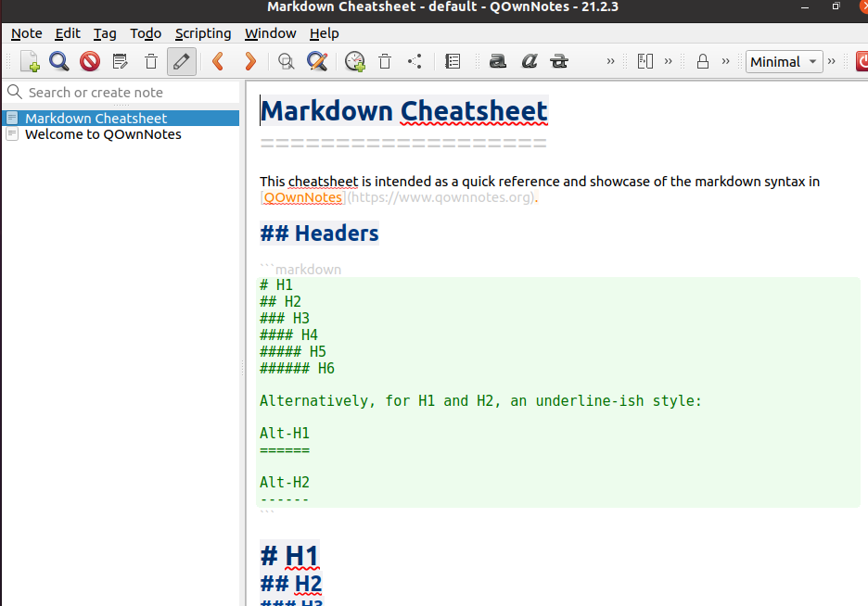This screenshot has width=868, height=606.
Task: Open the Help menu
Action: 325,33
